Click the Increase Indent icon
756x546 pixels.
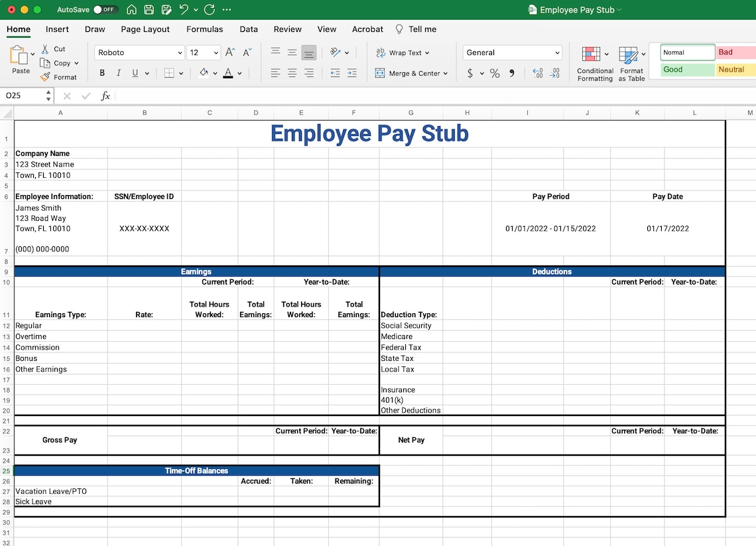click(352, 73)
